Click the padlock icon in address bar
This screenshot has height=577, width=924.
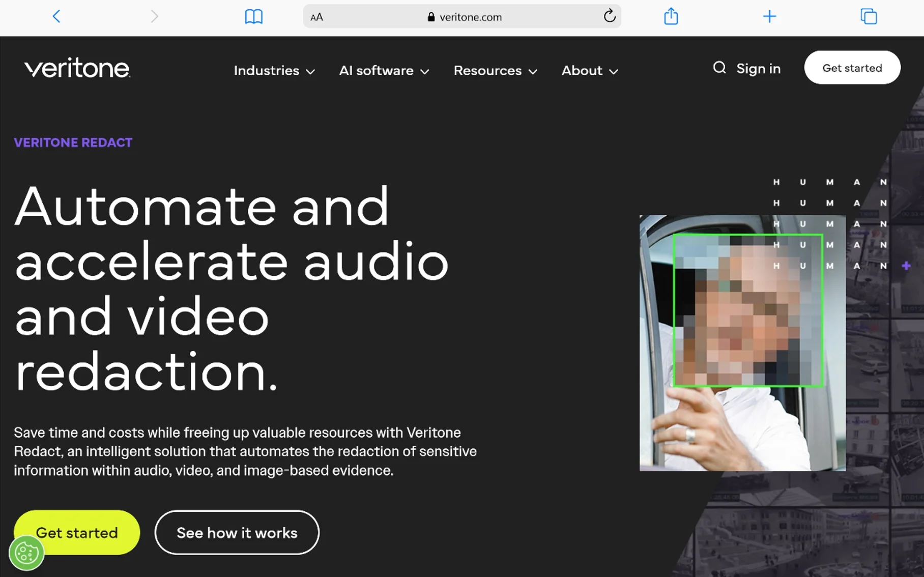coord(431,17)
